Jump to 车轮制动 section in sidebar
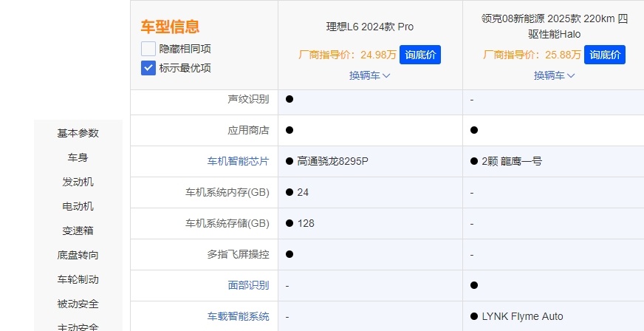The width and height of the screenshot is (644, 331). pyautogui.click(x=78, y=280)
